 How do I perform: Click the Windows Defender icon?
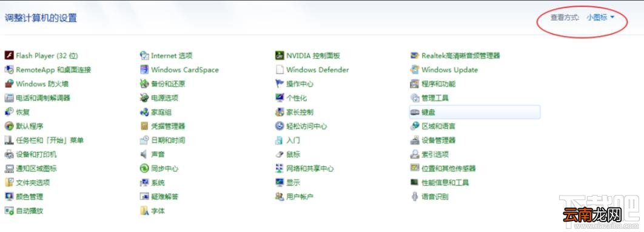coord(280,69)
